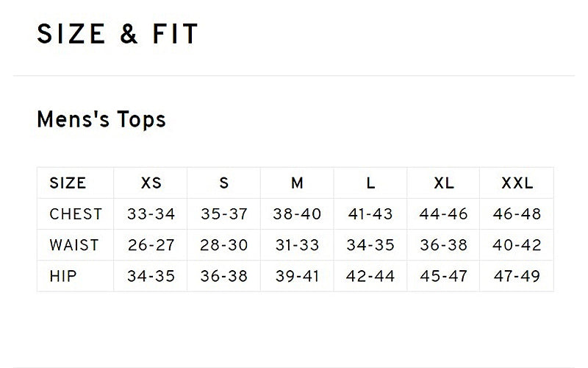Select the 31-33 waist cell
Screen dimensions: 588x368
tap(297, 245)
